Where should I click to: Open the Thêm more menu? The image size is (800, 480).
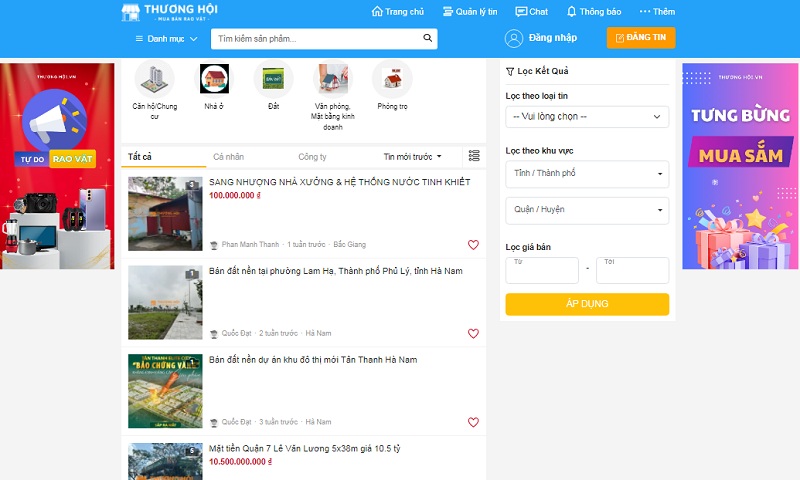point(657,11)
